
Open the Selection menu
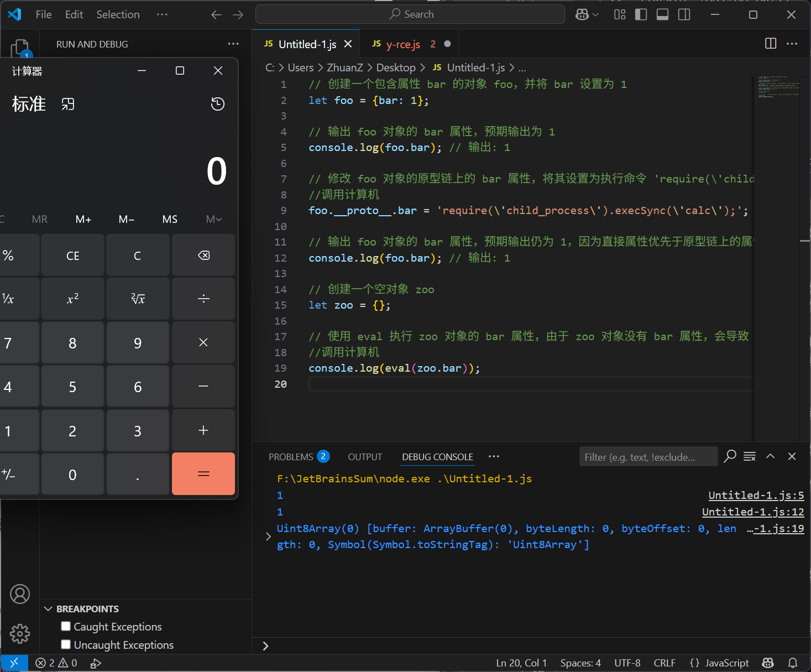[x=118, y=14]
